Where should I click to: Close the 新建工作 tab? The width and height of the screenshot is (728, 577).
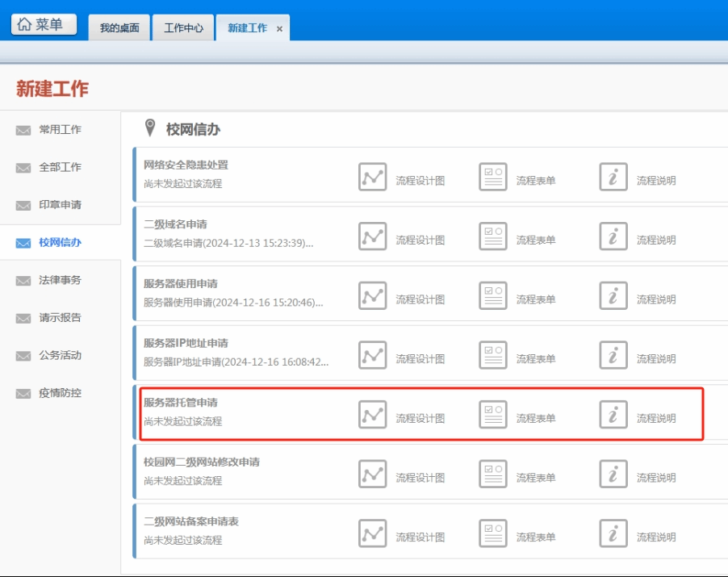tap(279, 28)
